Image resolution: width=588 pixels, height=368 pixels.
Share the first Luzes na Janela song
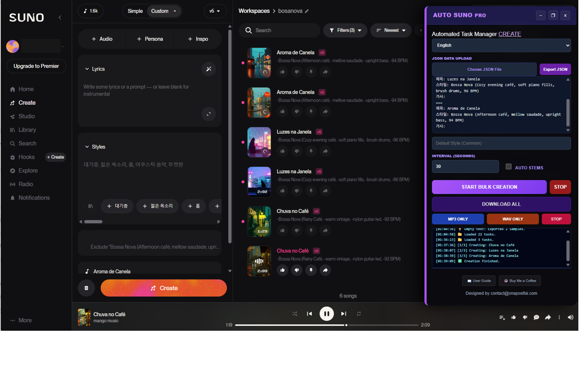coord(325,151)
